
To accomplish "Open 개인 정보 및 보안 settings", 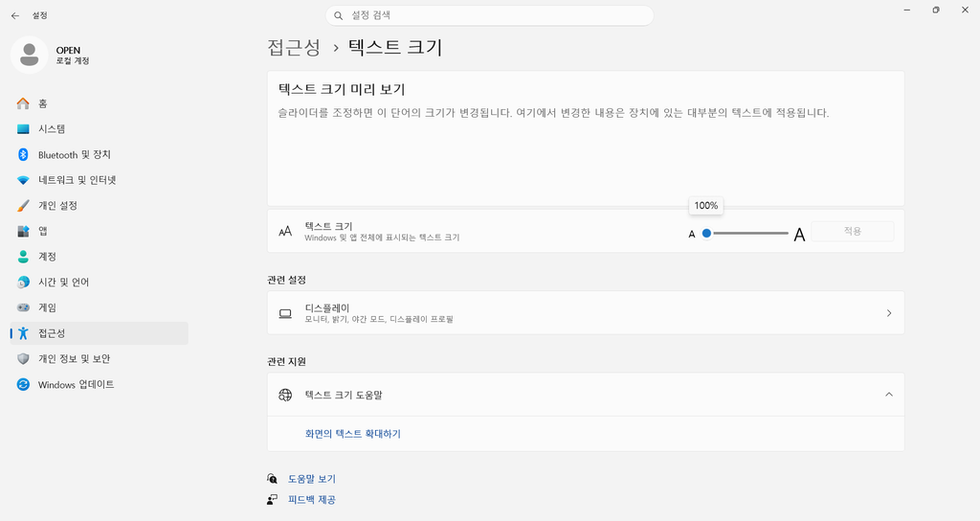I will point(100,359).
